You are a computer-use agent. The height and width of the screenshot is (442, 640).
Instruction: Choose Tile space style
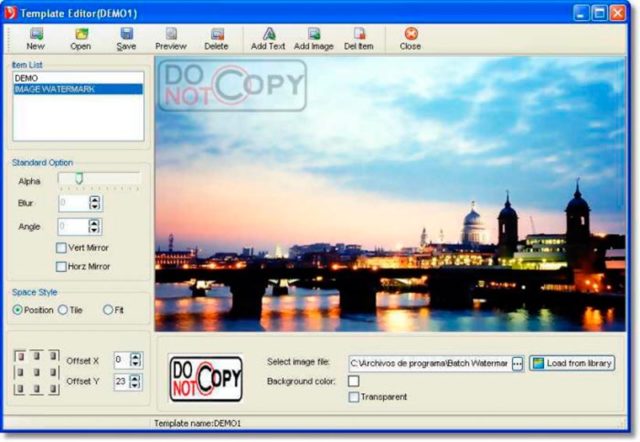click(63, 310)
